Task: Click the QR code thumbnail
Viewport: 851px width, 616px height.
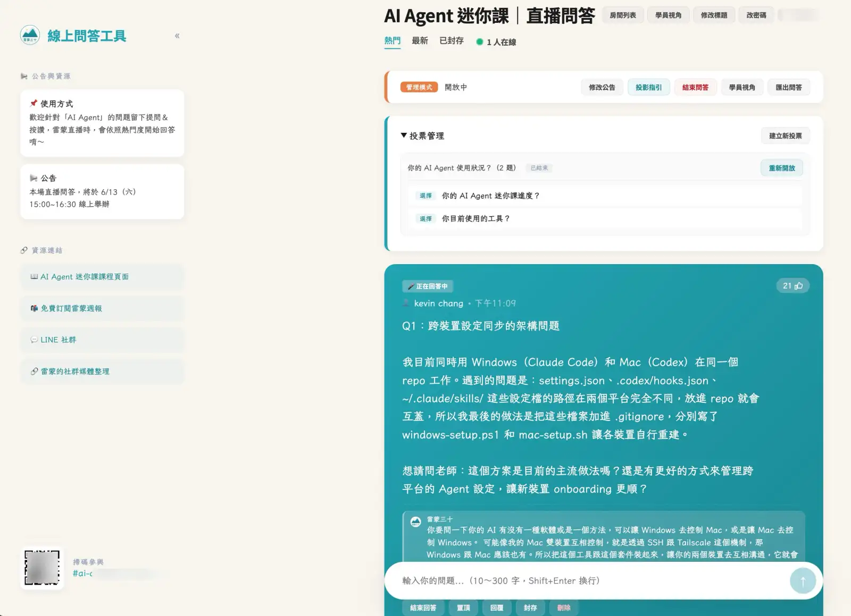Action: [42, 568]
